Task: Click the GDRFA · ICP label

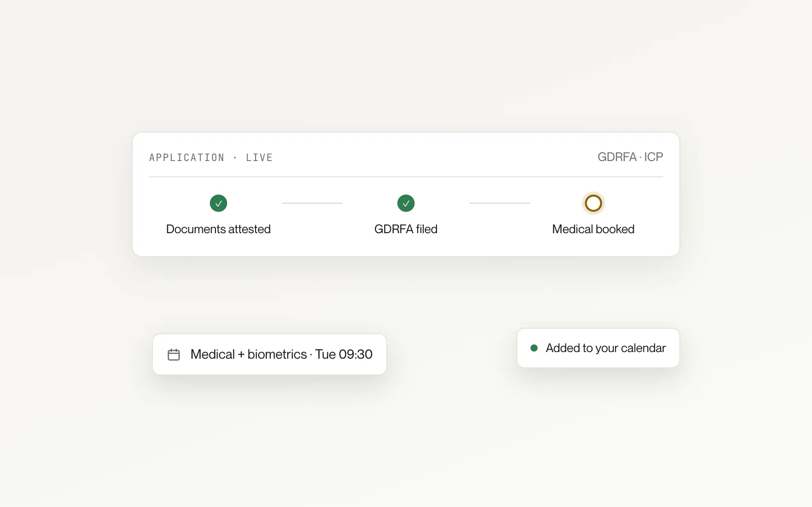Action: click(x=630, y=157)
